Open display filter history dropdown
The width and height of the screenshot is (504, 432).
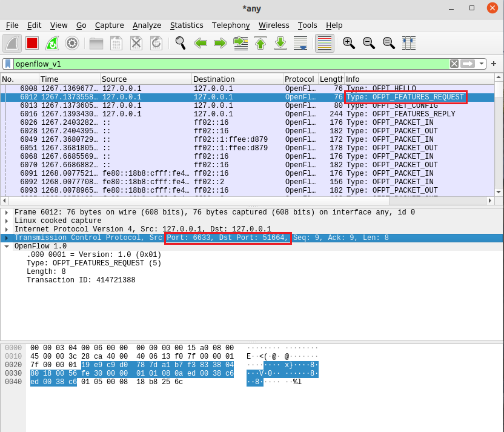[481, 64]
